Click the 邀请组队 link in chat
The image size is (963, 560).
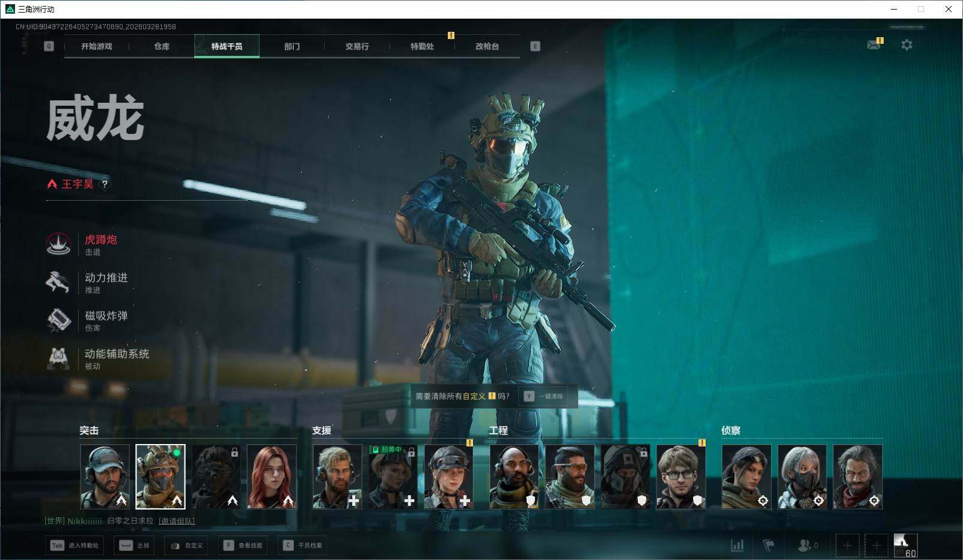177,521
